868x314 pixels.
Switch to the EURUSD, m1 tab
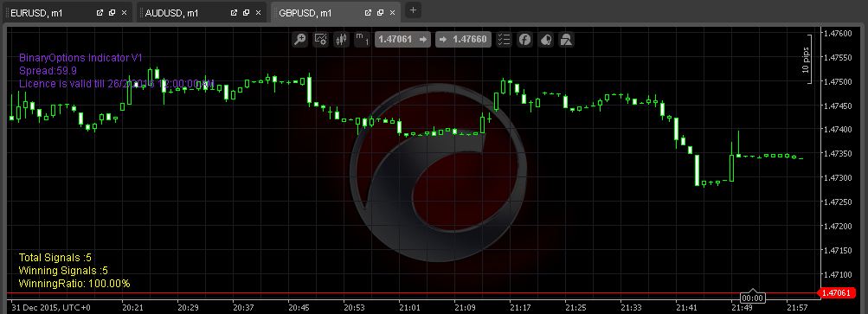36,13
